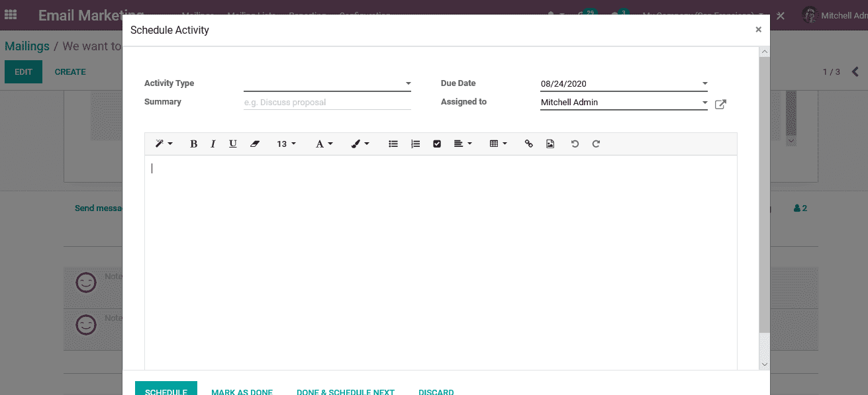This screenshot has width=868, height=395.
Task: Insert an unordered bullet list
Action: 393,144
